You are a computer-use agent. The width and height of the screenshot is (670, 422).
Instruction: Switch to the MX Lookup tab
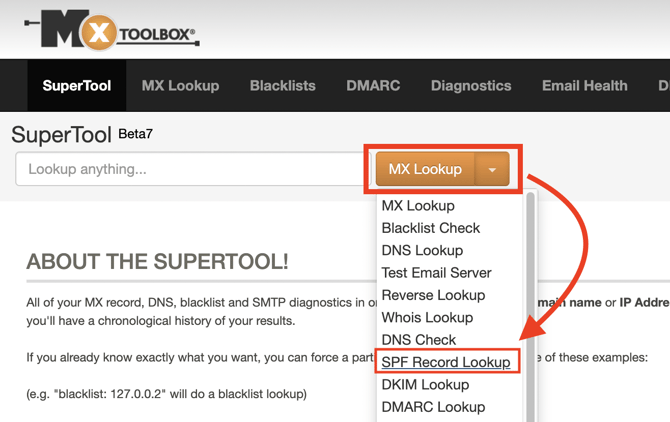(180, 86)
